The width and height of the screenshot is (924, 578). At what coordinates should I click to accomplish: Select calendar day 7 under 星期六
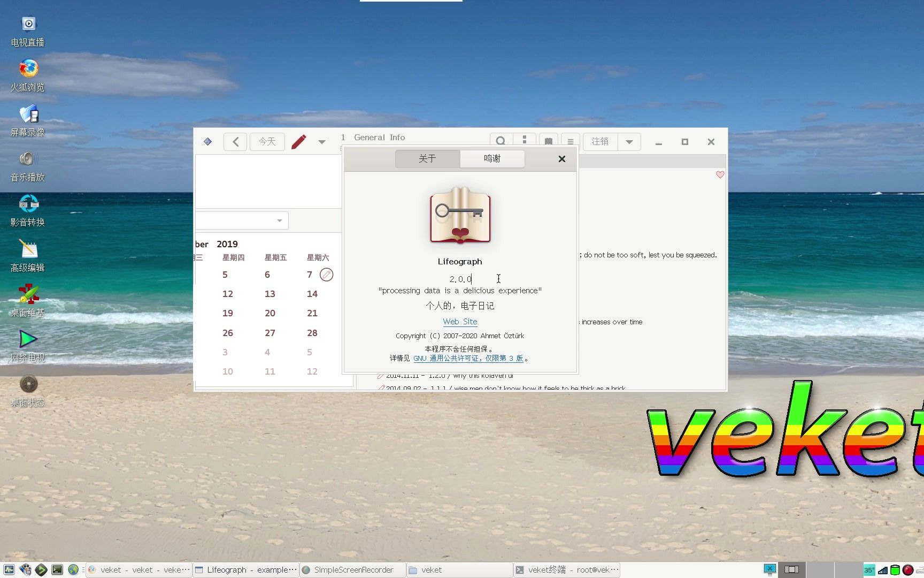click(x=310, y=275)
